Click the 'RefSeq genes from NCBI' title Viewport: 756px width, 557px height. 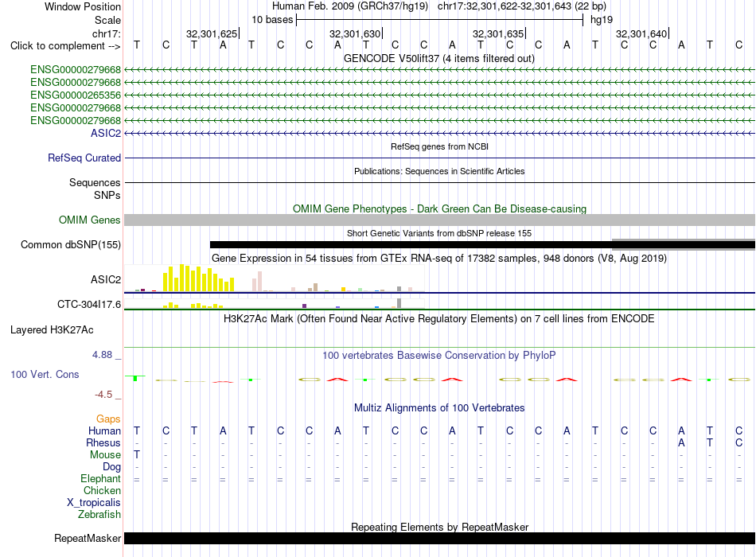pyautogui.click(x=439, y=146)
